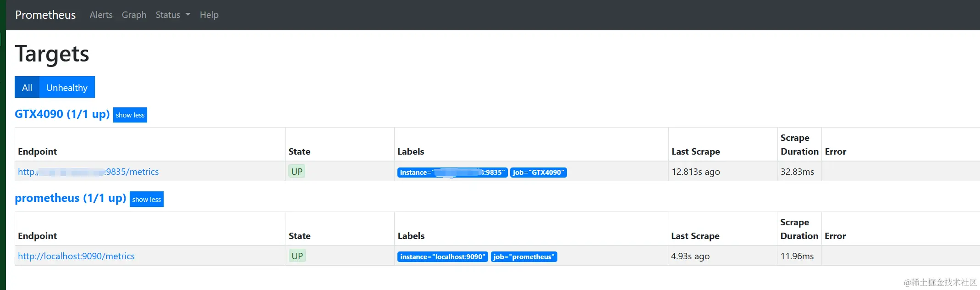Open the :9835/metrics endpoint link

point(88,172)
